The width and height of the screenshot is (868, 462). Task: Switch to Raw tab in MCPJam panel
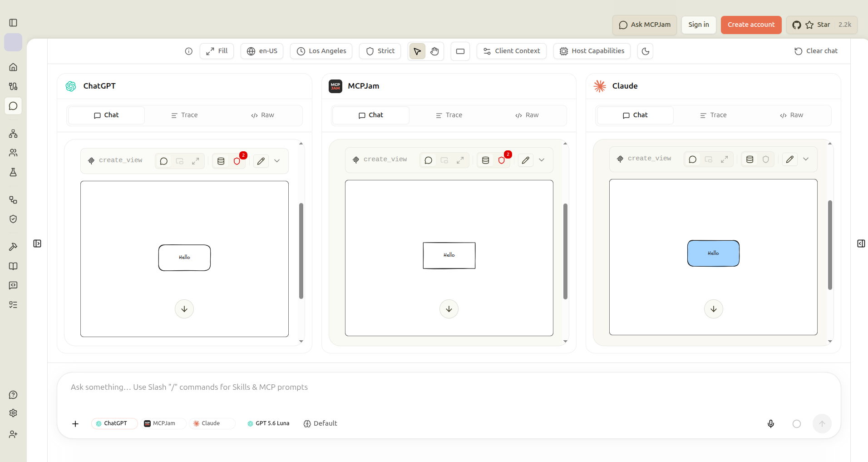point(527,115)
